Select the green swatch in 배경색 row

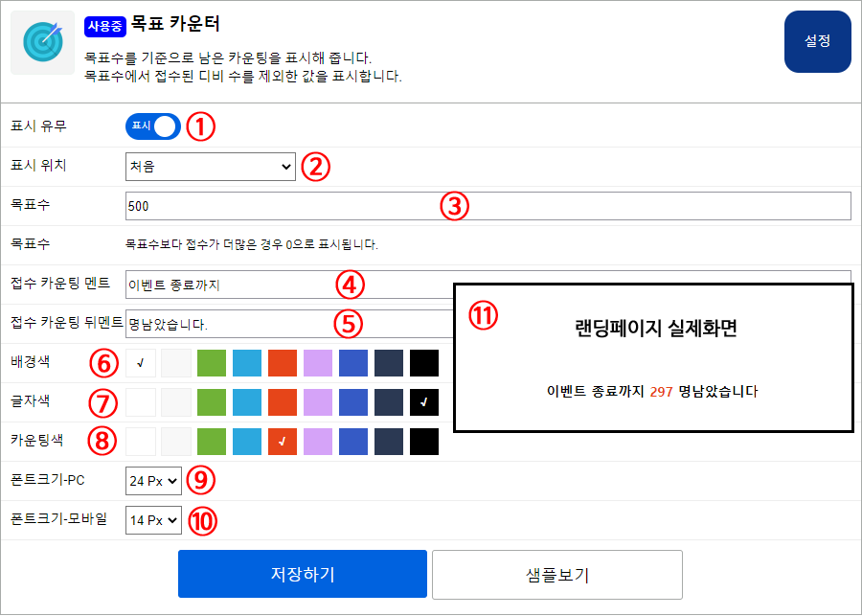(x=211, y=363)
